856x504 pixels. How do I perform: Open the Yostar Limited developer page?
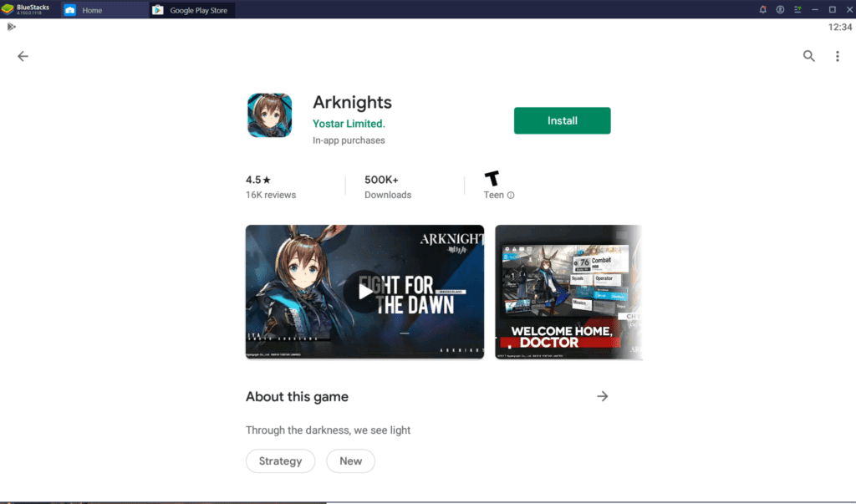click(349, 123)
